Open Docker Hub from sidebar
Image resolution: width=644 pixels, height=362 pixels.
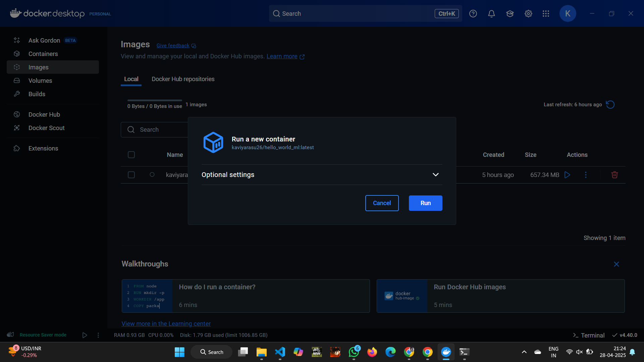tap(53, 114)
